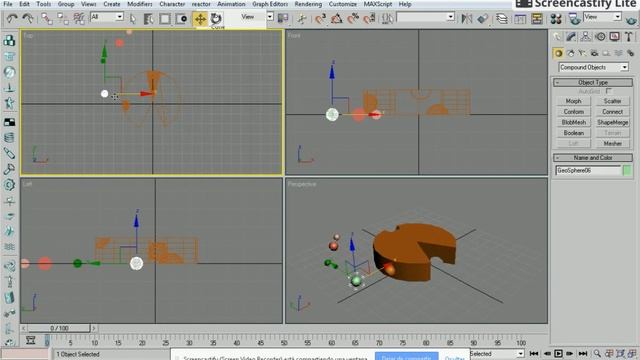
Task: Activate the Select and Move tool
Action: (x=200, y=19)
